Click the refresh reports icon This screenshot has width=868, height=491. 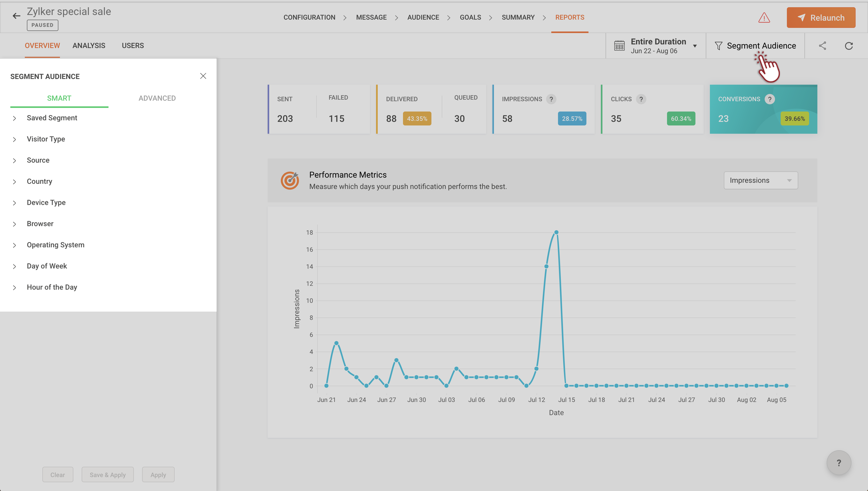coord(849,46)
